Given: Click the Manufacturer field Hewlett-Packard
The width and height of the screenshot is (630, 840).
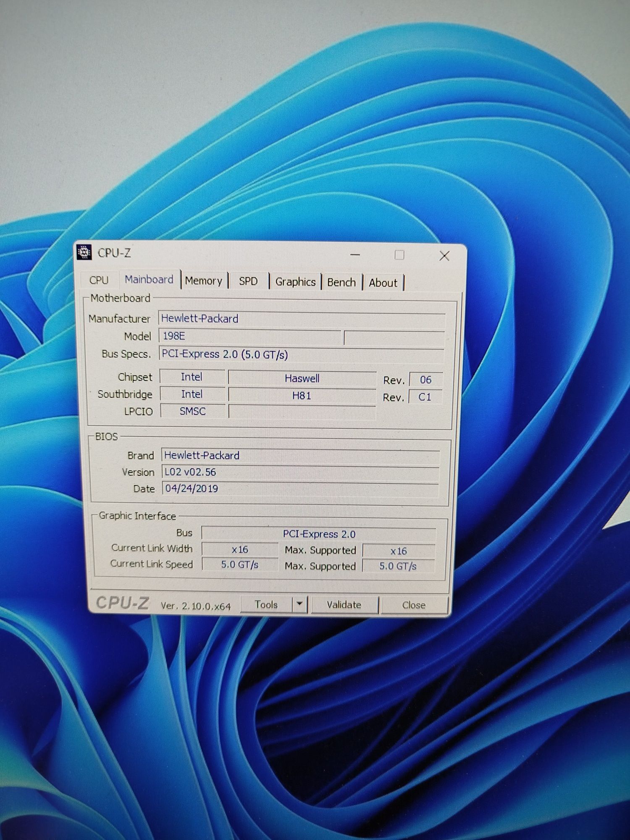Looking at the screenshot, I should tap(302, 319).
